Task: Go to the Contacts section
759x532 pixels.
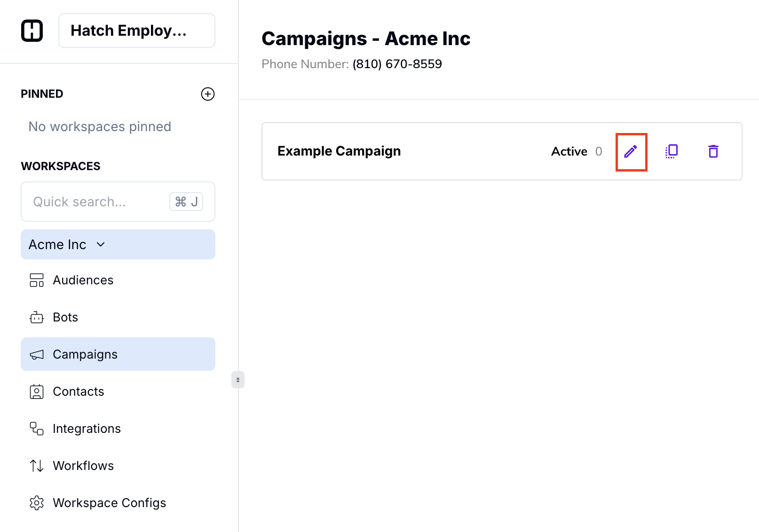Action: 78,391
